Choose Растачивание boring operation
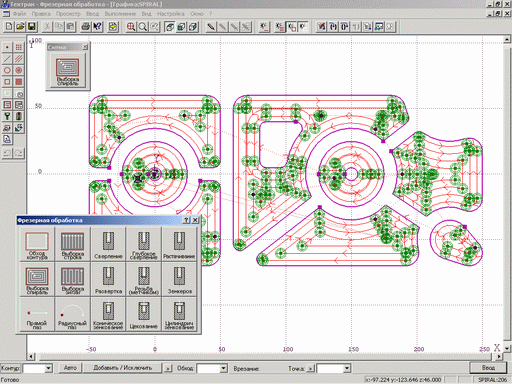 point(179,244)
